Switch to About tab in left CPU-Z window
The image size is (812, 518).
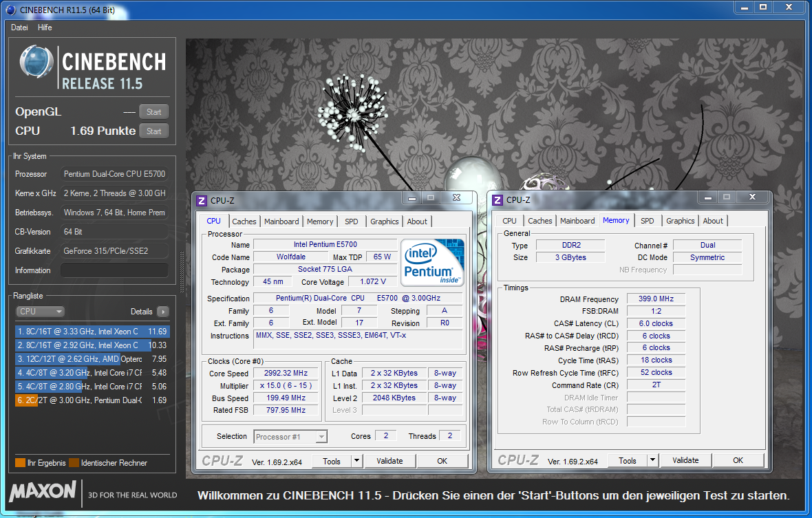click(x=417, y=222)
